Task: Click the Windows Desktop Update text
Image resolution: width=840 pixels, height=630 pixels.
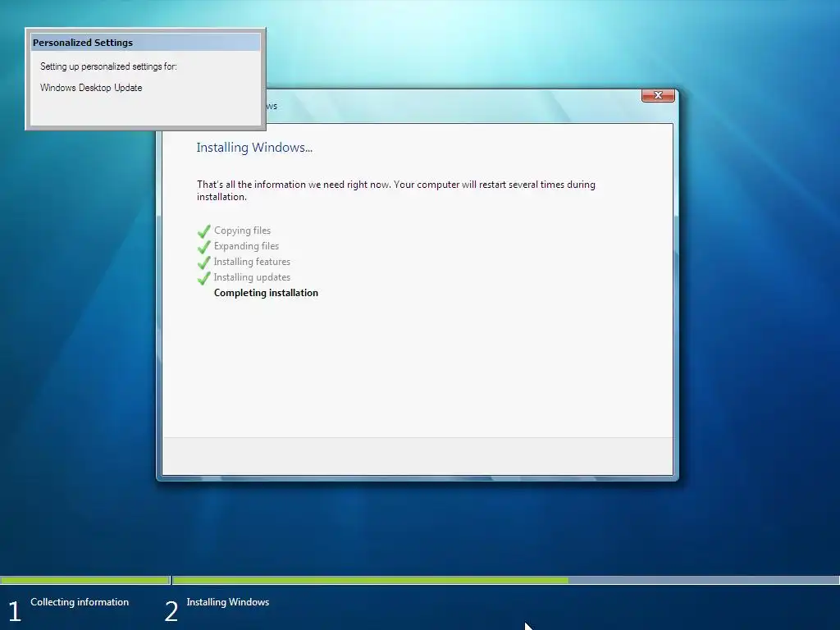Action: 91,88
